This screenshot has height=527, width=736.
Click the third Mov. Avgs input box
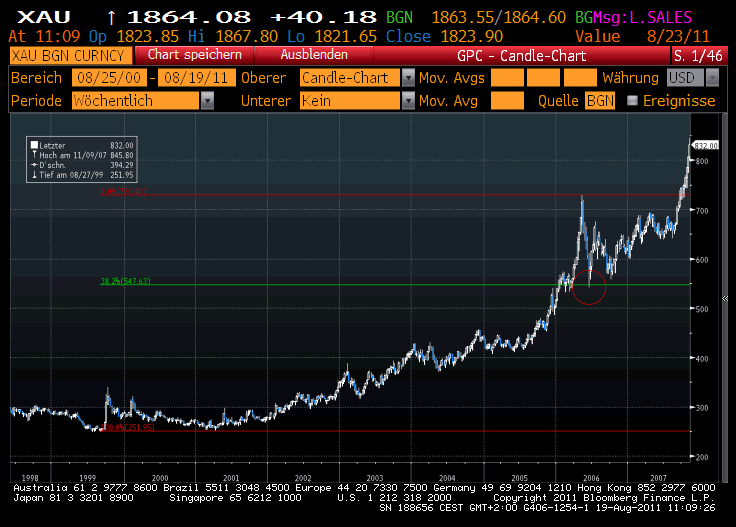click(580, 77)
